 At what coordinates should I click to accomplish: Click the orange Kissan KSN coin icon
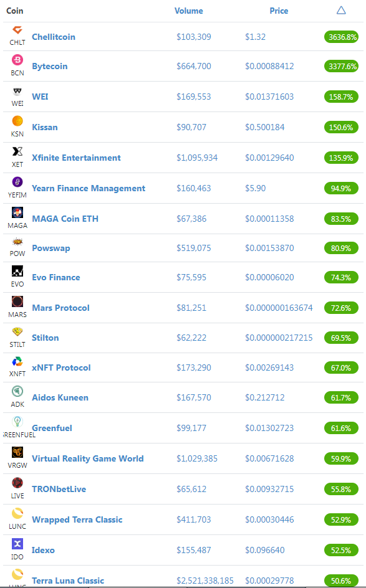[x=17, y=121]
